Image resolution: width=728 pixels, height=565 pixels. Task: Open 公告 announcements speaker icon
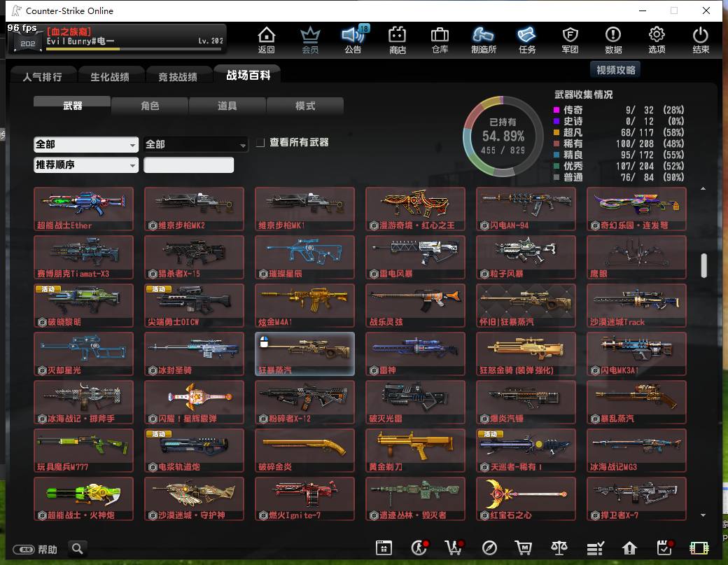point(353,39)
